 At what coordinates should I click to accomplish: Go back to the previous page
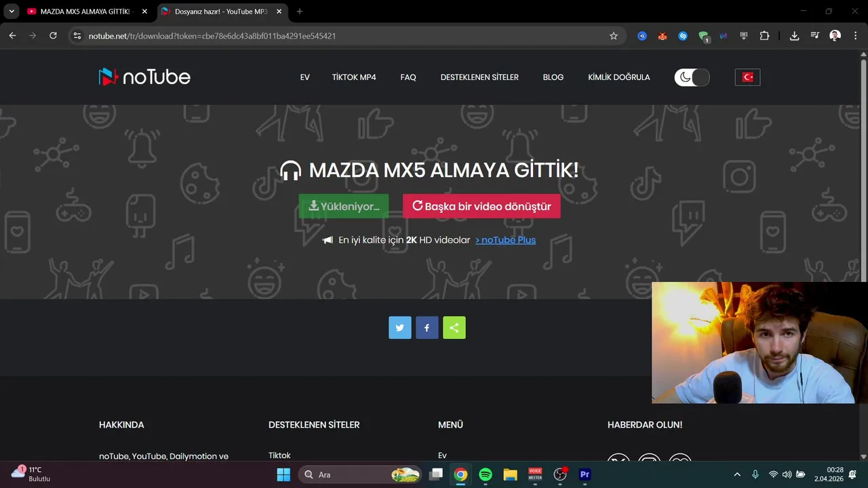(12, 36)
